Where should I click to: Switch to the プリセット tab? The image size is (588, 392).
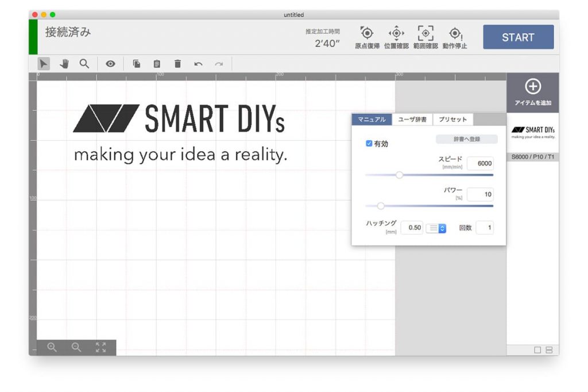coord(452,120)
